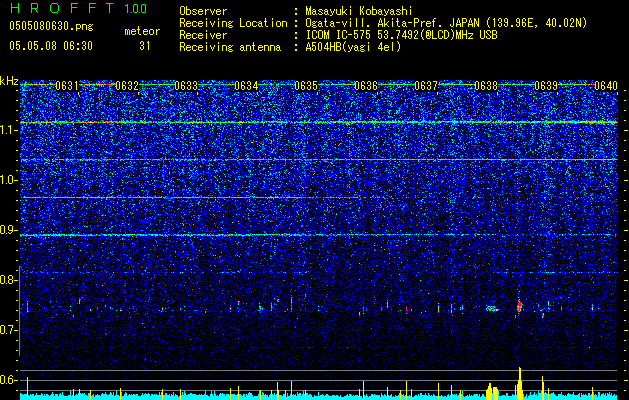Click the 0.7 kHz axis label
This screenshot has height=400, width=629.
tap(9, 330)
